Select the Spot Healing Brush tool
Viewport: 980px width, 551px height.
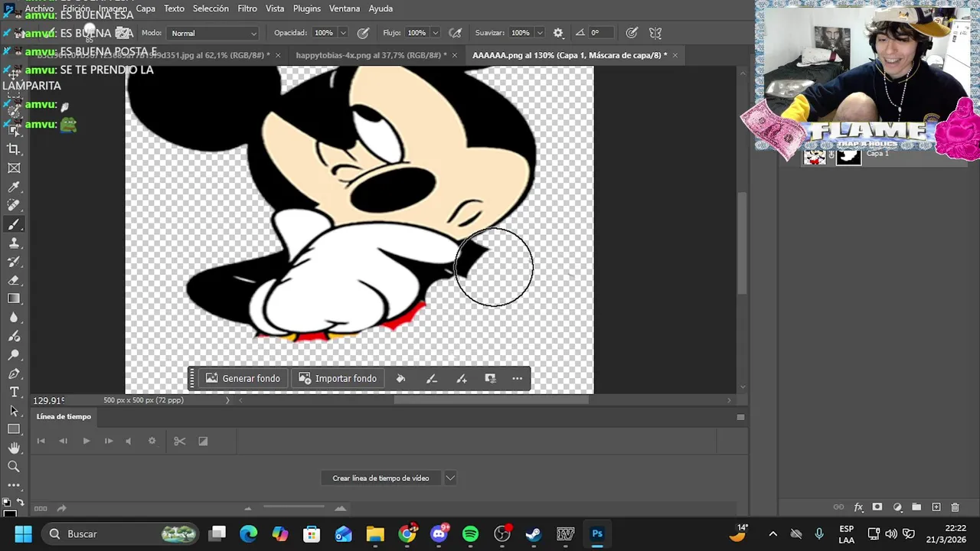14,205
